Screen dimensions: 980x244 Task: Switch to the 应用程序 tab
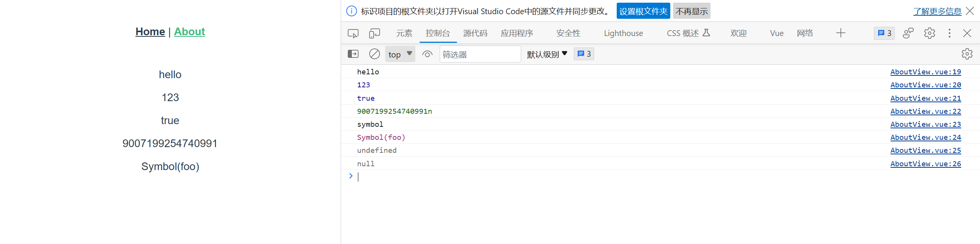tap(517, 33)
